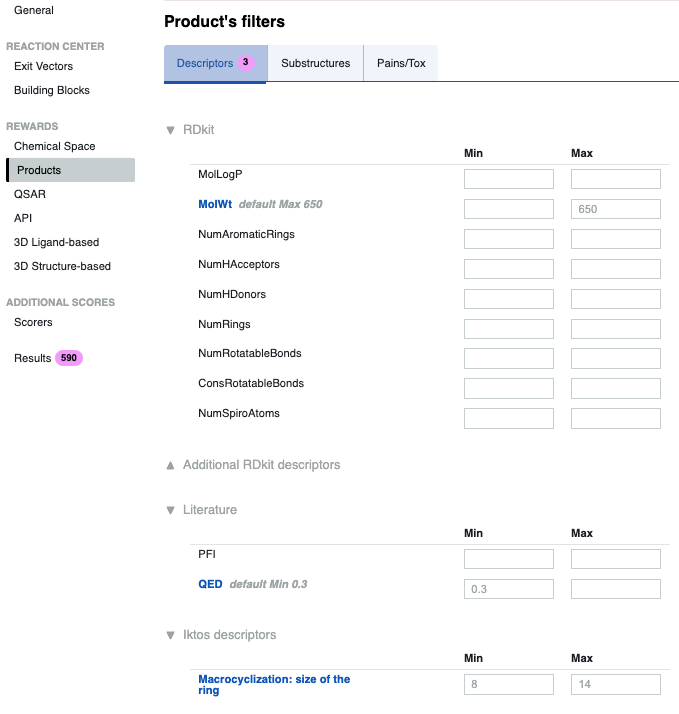
Task: Collapse the RDkit section
Action: (171, 130)
